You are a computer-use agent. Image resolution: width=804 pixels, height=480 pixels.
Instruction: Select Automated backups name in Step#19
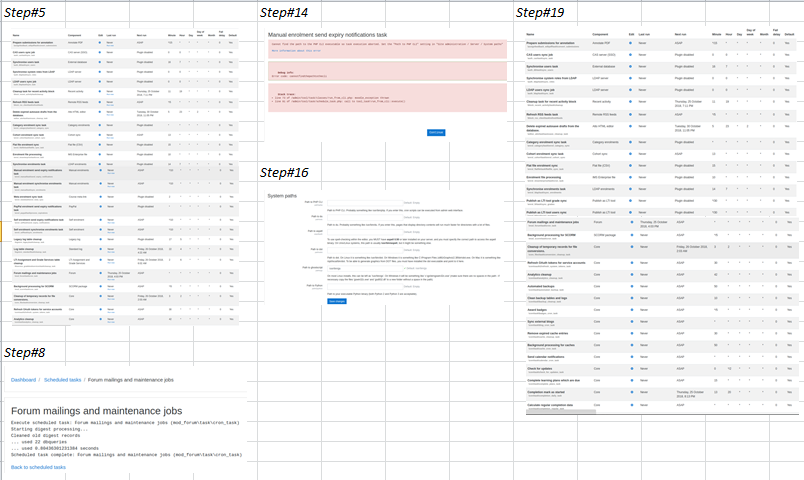point(542,286)
